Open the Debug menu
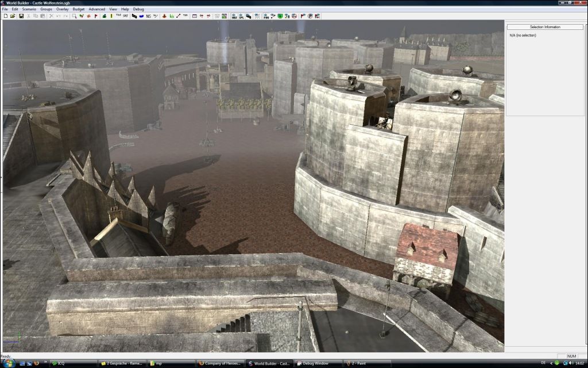Viewport: 588px width, 368px height. click(138, 9)
